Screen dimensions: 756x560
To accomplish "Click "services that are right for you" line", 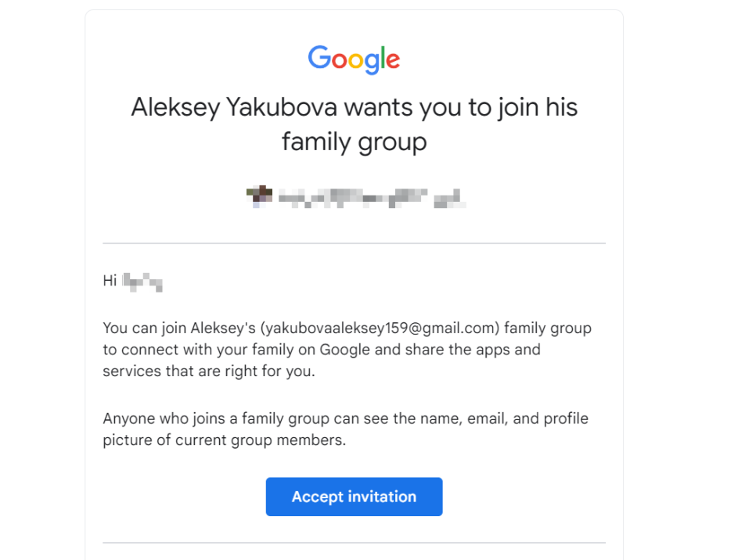I will pos(208,372).
